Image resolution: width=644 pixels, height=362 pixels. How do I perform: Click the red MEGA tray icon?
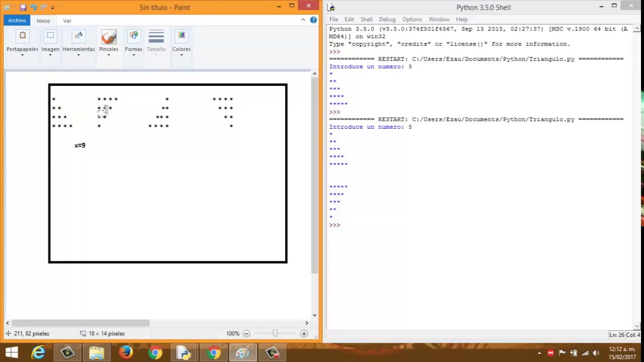tap(550, 353)
